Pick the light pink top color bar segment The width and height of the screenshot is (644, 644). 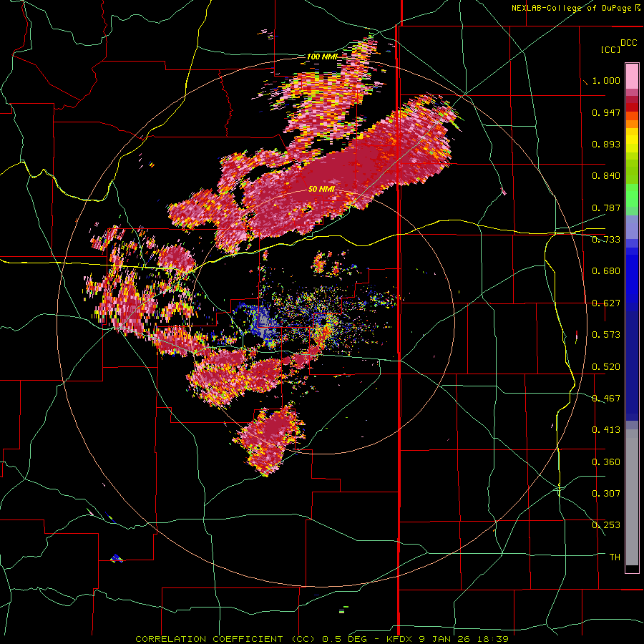[x=632, y=76]
